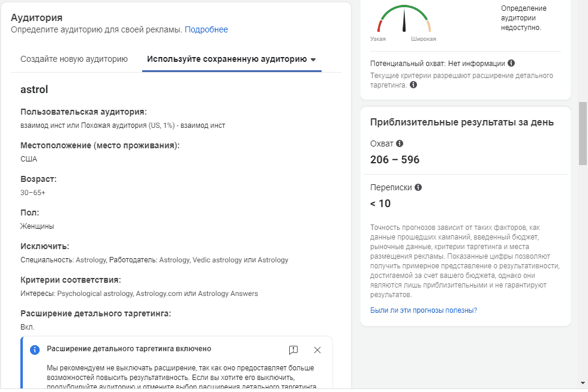Image resolution: width=588 pixels, height=392 pixels.
Task: Click the Потенциальный охват: Нет информации text
Action: pyautogui.click(x=437, y=64)
